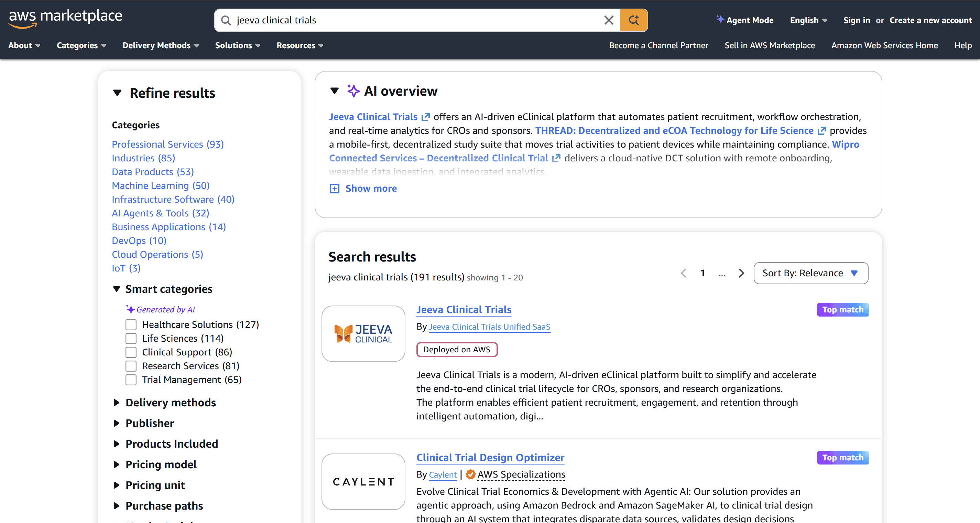Open the Solutions menu

click(x=238, y=45)
